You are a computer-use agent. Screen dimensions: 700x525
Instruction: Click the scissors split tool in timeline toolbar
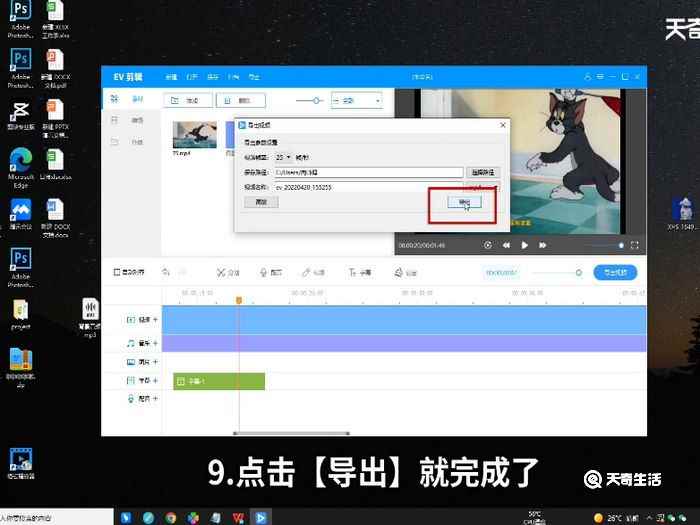228,272
